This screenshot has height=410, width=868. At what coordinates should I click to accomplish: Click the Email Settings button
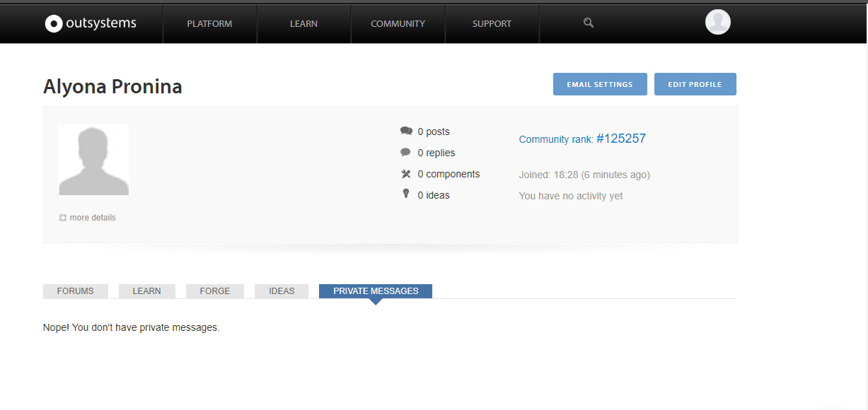point(600,84)
